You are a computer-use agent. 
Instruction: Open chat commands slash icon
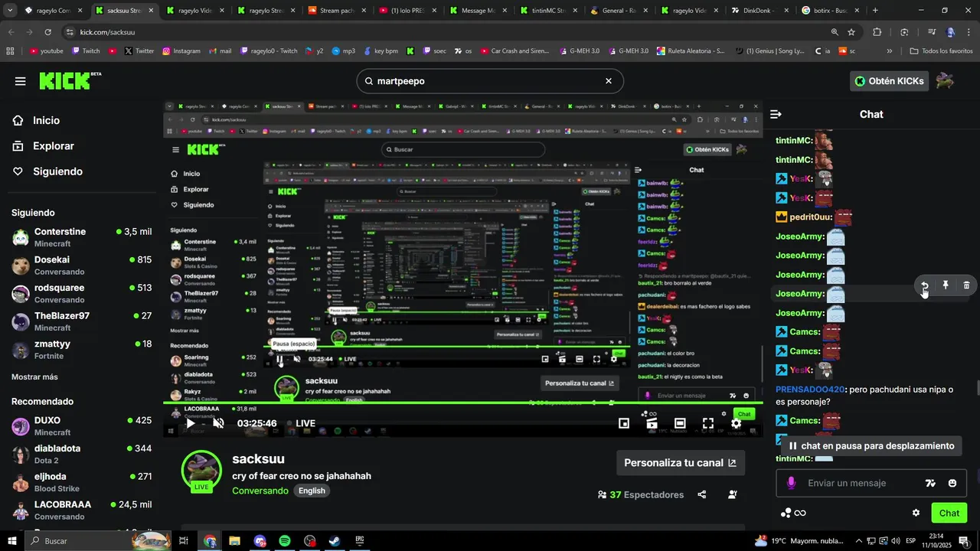pos(930,483)
